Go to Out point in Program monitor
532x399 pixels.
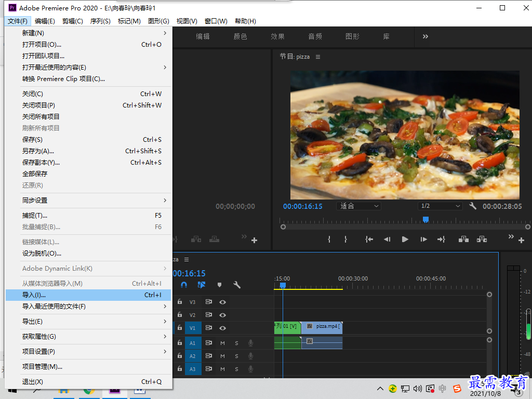click(x=441, y=240)
